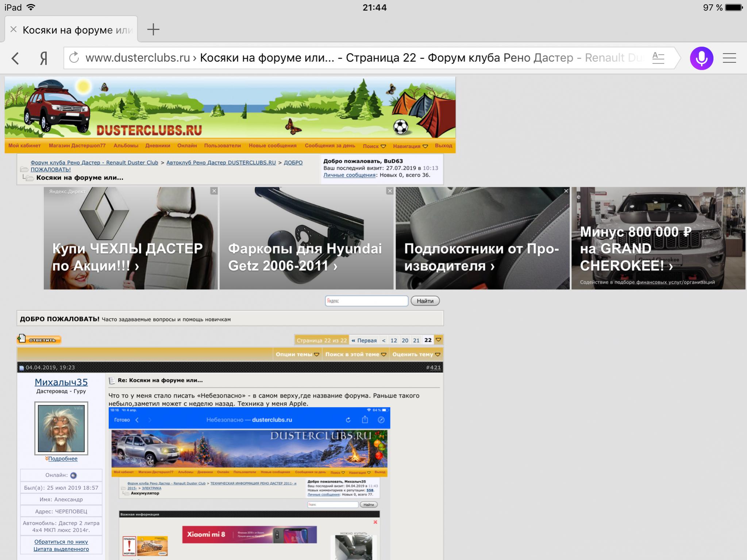The width and height of the screenshot is (747, 560).
Task: Close the Фаркопы для Hyundai Getz ad
Action: point(390,191)
